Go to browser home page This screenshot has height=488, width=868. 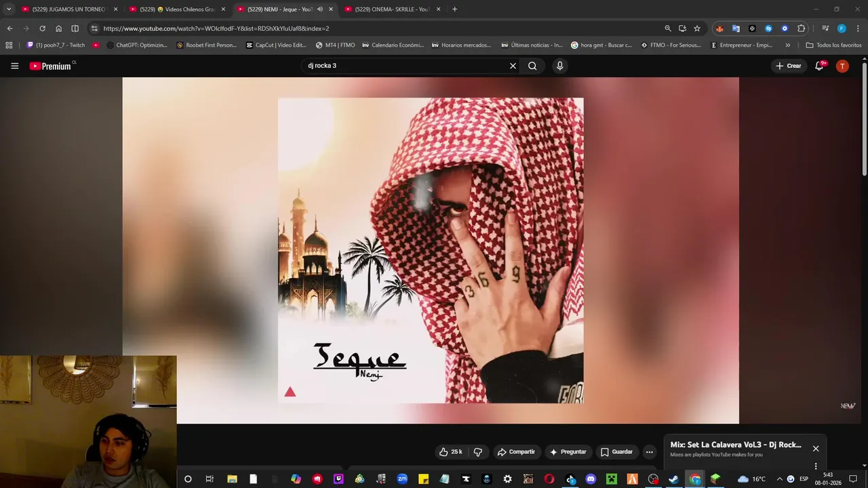[58, 28]
